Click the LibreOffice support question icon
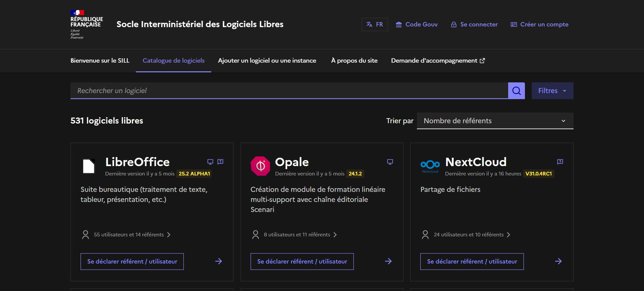 (220, 162)
